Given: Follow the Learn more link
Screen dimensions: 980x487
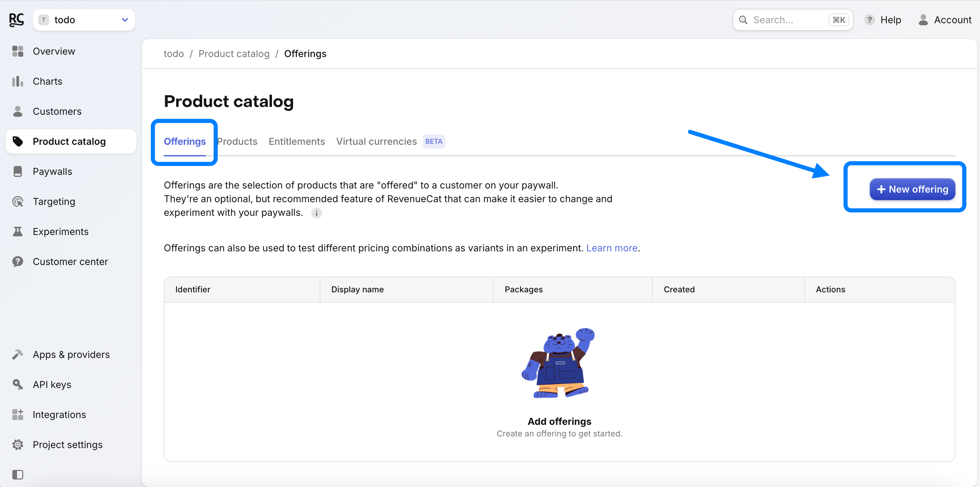Looking at the screenshot, I should (611, 248).
